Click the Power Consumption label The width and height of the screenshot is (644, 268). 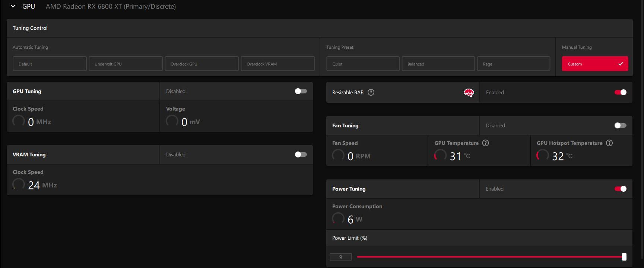[x=357, y=206]
